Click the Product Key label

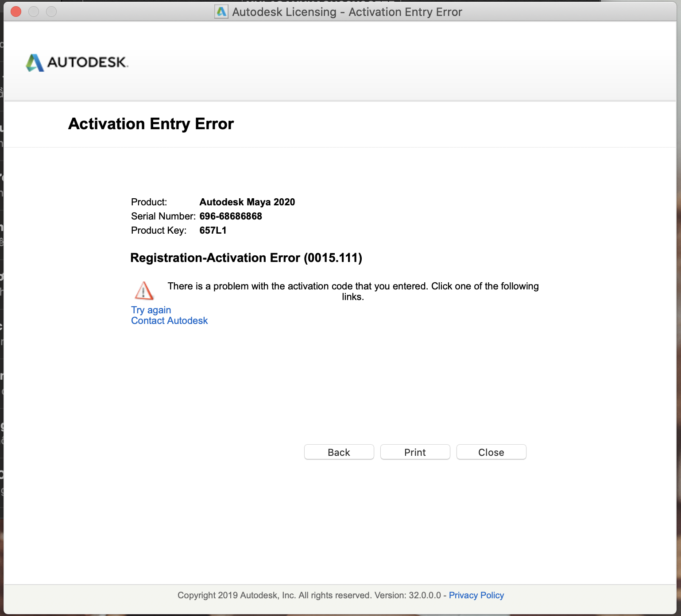(159, 230)
